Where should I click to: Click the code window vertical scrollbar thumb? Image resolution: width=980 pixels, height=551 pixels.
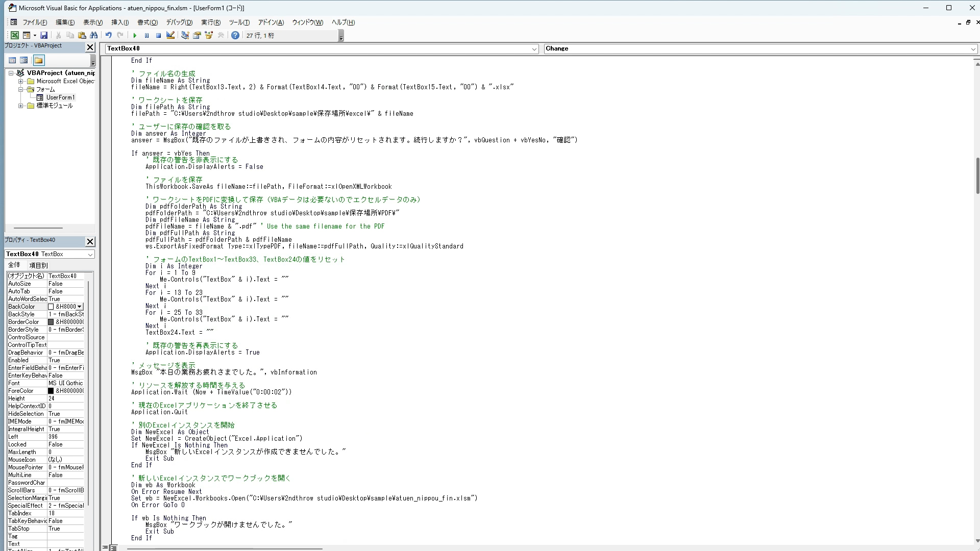tap(977, 176)
